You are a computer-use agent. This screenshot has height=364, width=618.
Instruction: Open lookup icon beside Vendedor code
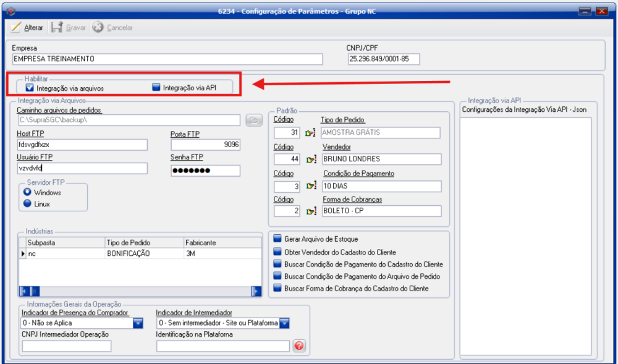pos(311,159)
